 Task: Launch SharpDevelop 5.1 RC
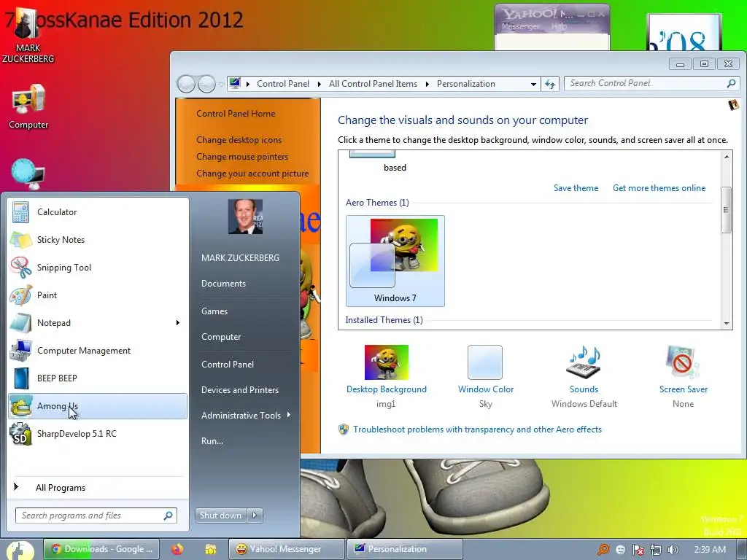[98, 433]
